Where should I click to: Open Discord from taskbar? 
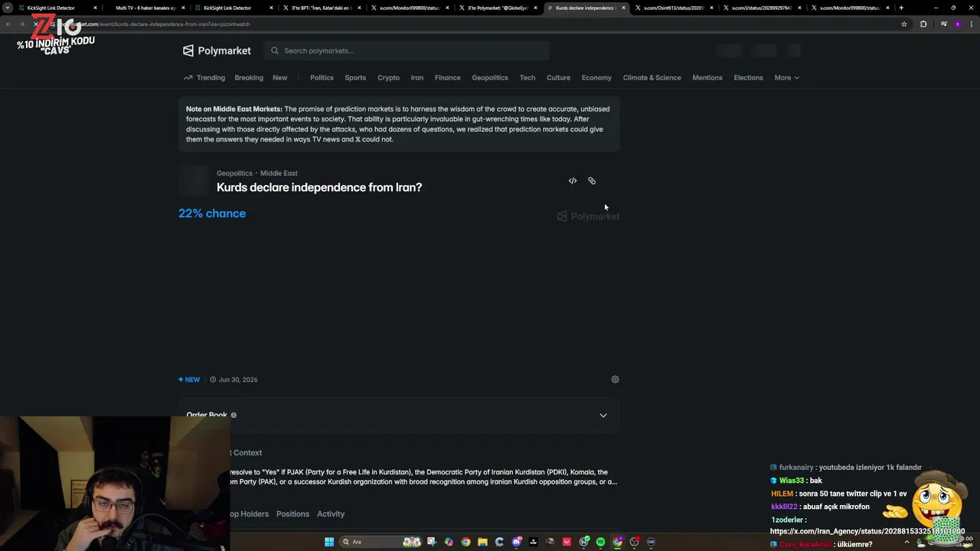tap(517, 542)
